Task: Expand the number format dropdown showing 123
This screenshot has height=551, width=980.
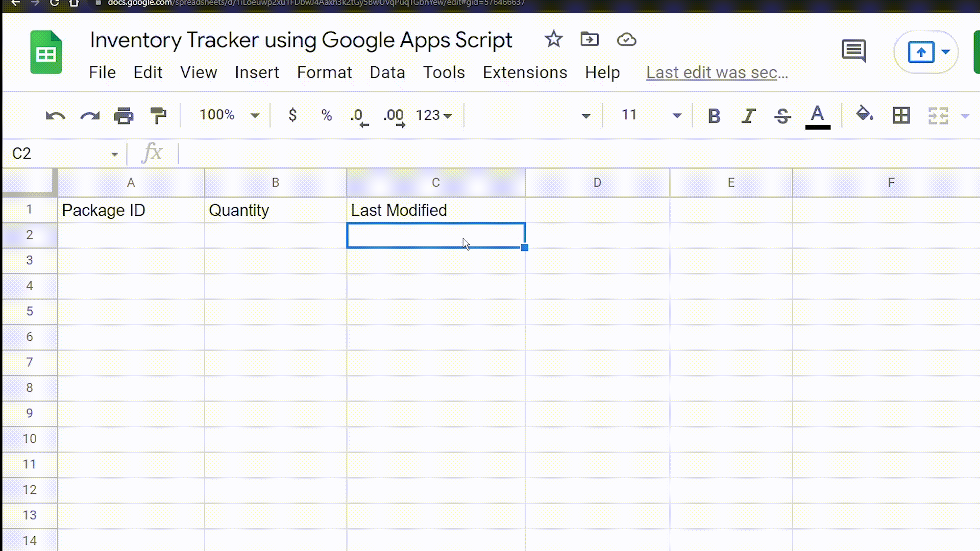Action: click(433, 115)
